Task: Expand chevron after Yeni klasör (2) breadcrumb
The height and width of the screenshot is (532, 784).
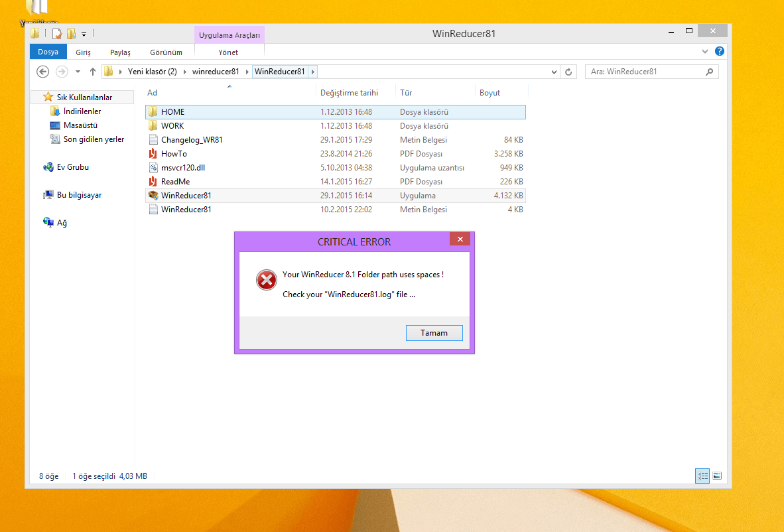Action: pos(184,72)
